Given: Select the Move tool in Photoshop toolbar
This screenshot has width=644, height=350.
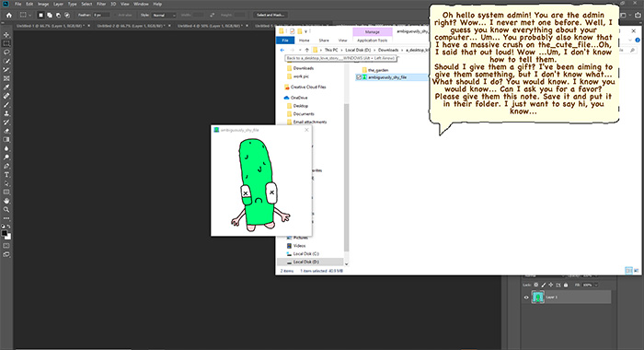Looking at the screenshot, I should click(x=6, y=35).
